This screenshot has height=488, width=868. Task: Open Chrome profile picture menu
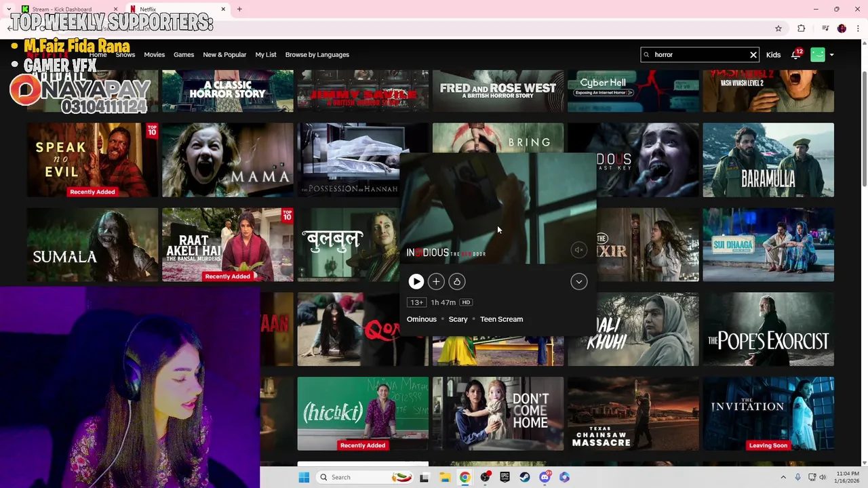coord(842,28)
